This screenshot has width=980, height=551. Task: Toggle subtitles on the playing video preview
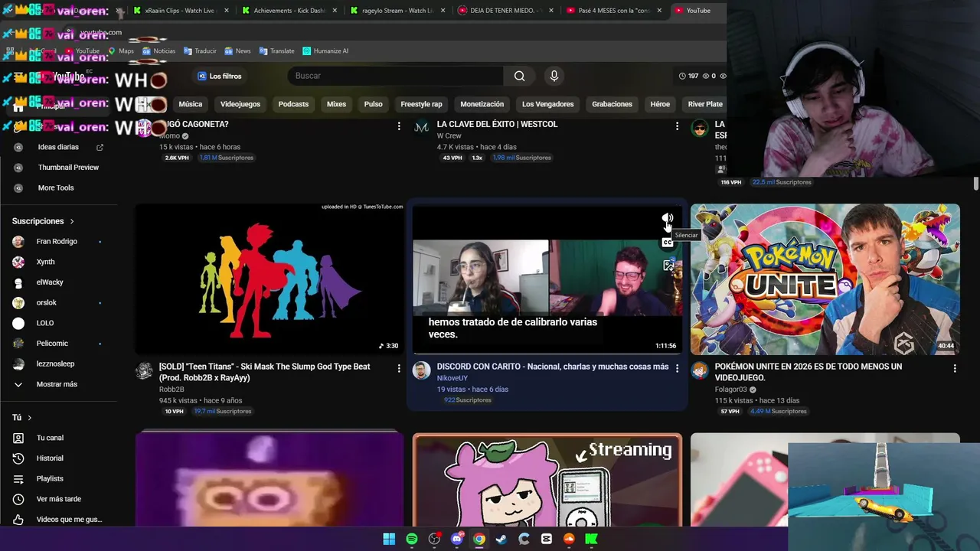668,243
